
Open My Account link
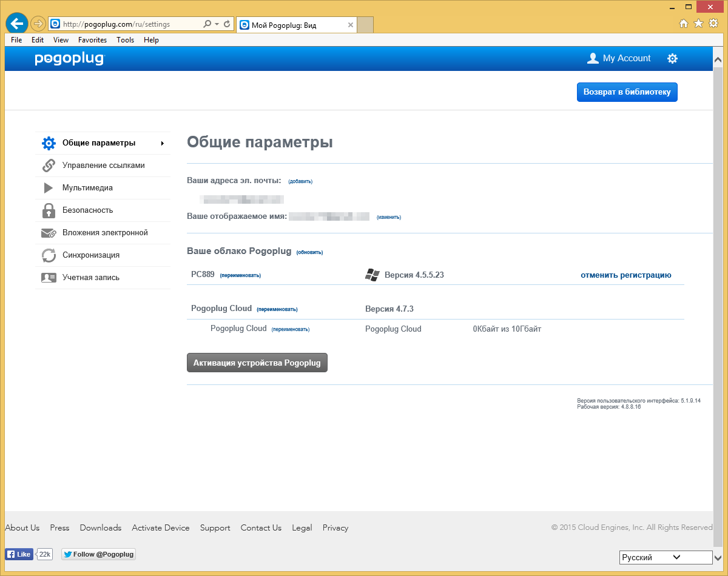click(x=627, y=58)
